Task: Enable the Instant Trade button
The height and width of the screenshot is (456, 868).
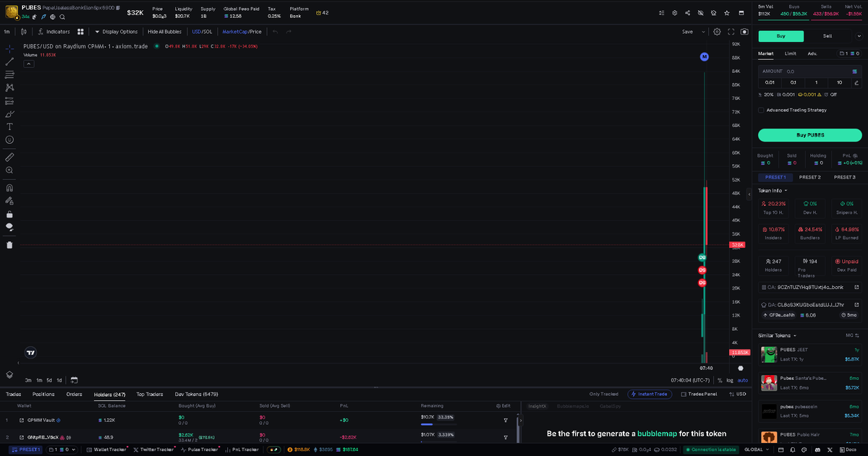Action: tap(650, 394)
